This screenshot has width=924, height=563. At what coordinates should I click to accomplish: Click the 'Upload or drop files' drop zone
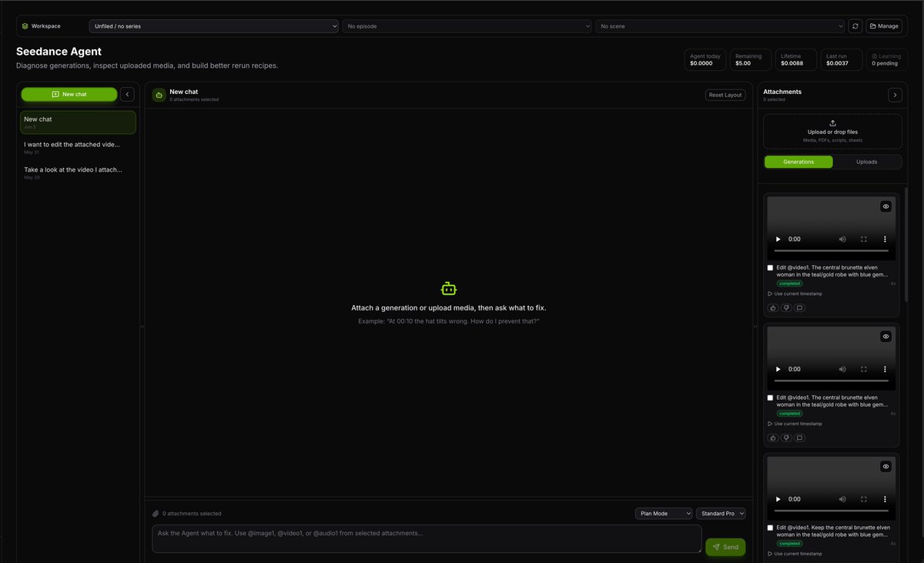pos(832,132)
